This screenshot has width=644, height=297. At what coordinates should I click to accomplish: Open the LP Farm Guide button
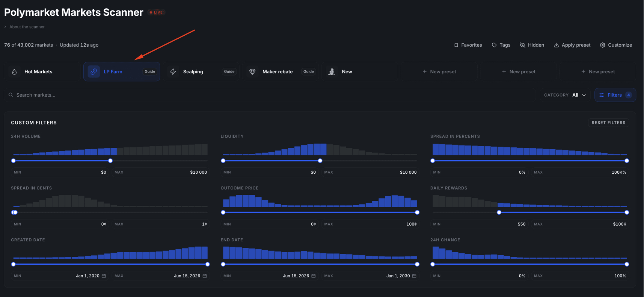[x=150, y=71]
